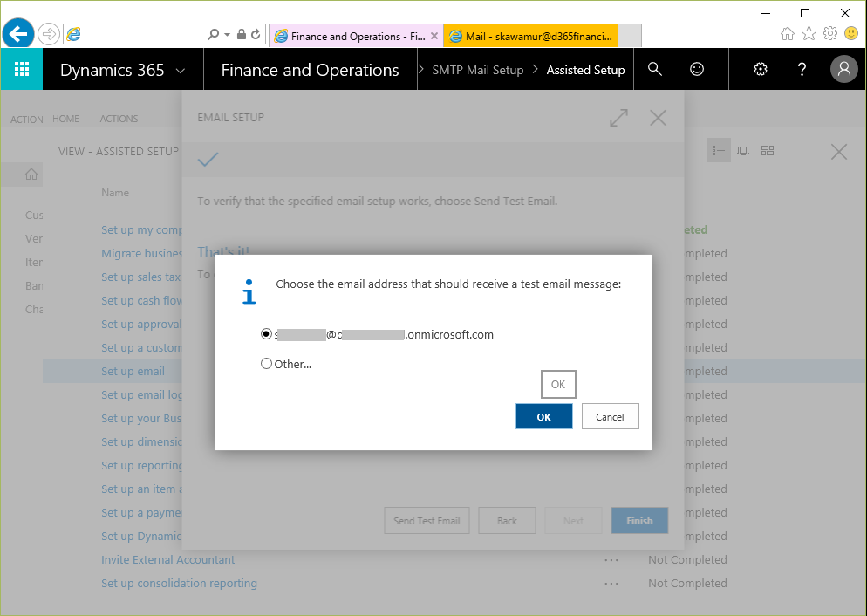Select the Other... radio option
Screen dimensions: 867x616
coord(267,364)
